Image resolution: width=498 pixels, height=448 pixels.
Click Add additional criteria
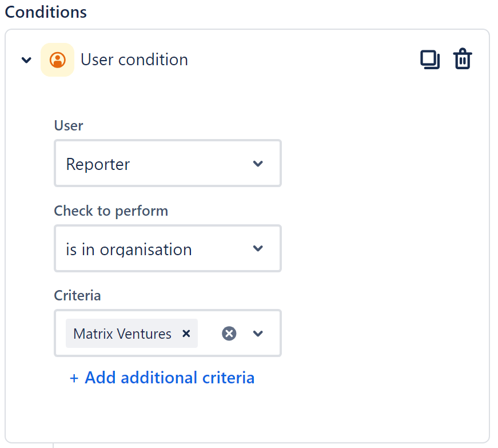162,378
